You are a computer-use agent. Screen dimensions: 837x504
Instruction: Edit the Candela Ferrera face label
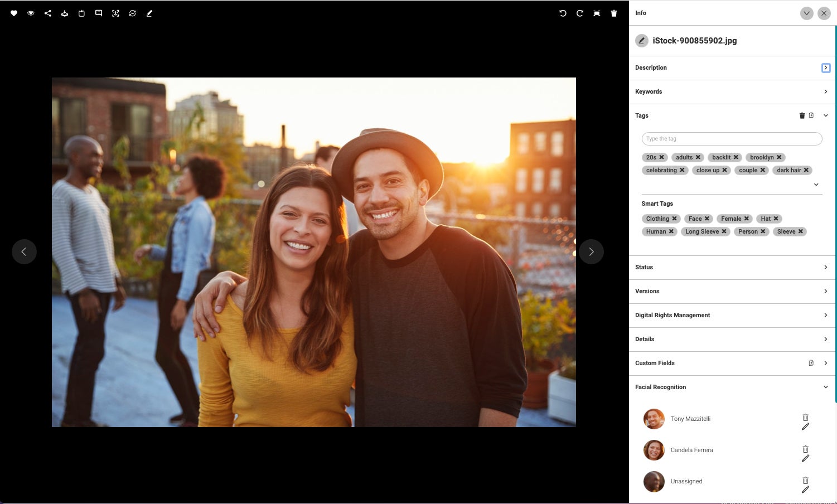click(805, 458)
